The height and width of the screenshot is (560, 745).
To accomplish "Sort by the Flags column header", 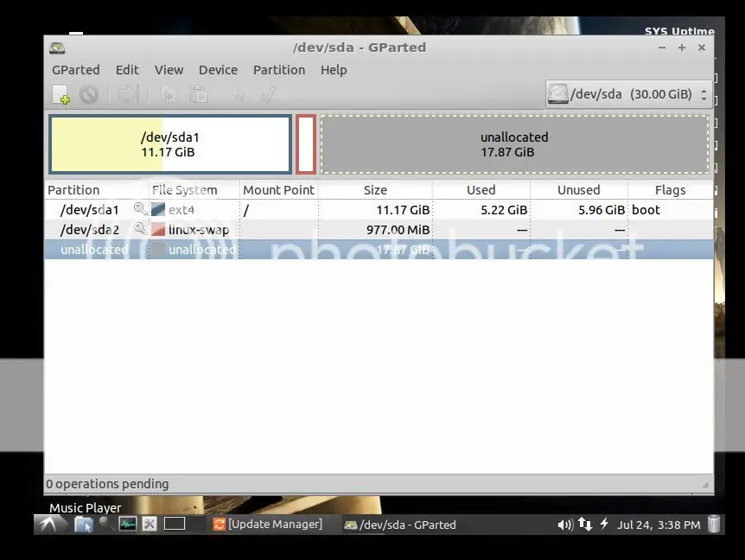I will (670, 190).
